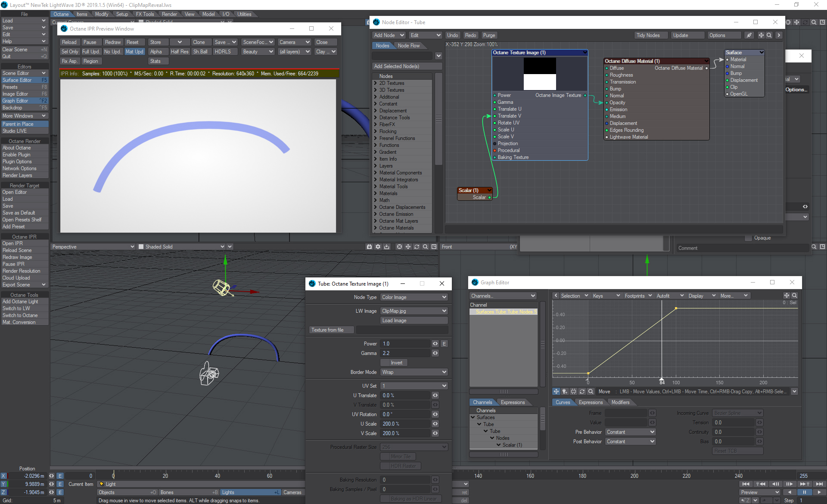Expand the Octane Materials node category
This screenshot has height=504, width=827.
(x=376, y=228)
